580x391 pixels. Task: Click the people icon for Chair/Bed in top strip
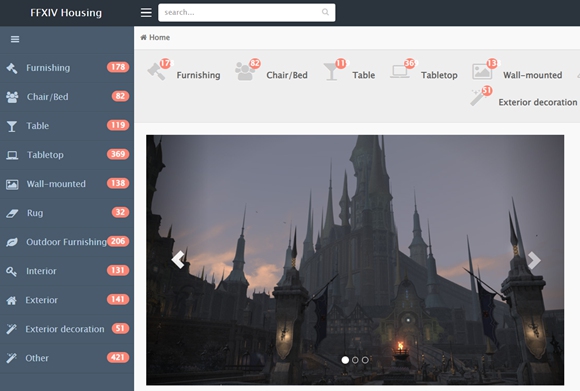pos(245,71)
